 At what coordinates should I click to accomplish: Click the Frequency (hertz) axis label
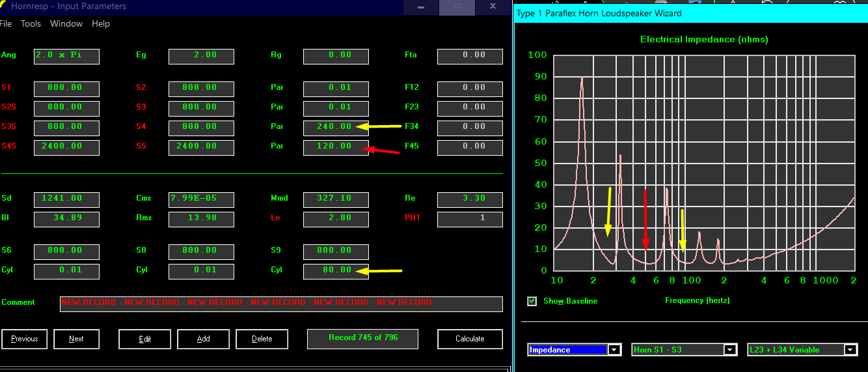(697, 300)
